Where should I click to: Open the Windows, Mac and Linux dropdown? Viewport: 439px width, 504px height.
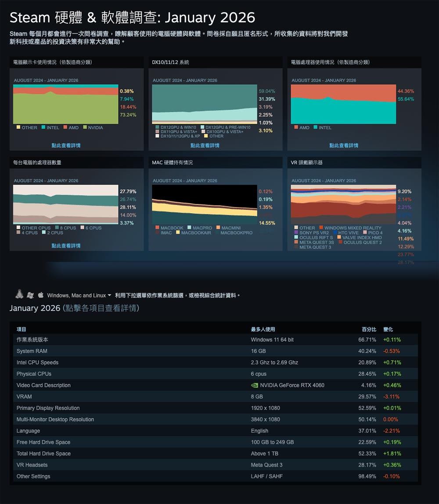(x=79, y=296)
